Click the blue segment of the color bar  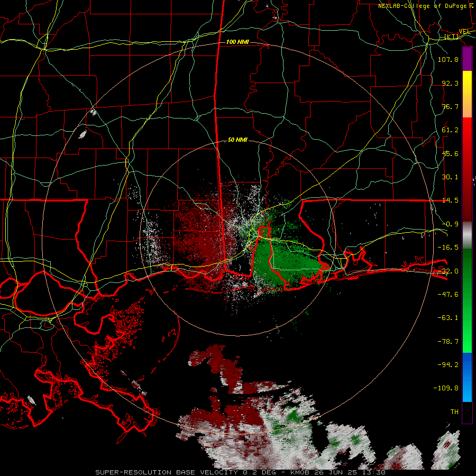point(467,377)
